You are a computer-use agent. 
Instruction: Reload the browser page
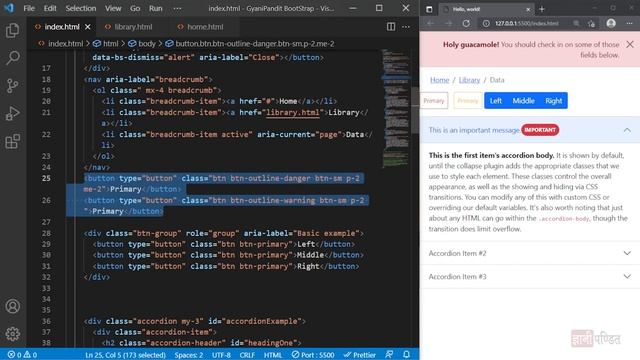pyautogui.click(x=466, y=23)
